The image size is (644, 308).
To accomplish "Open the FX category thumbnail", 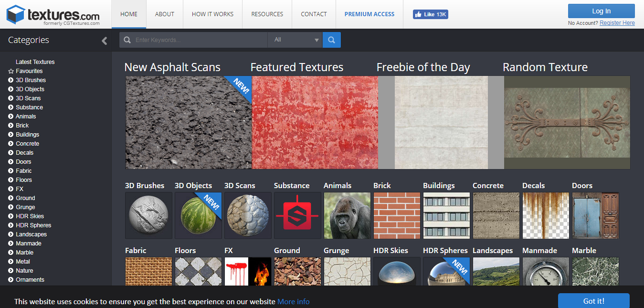I will (248, 271).
